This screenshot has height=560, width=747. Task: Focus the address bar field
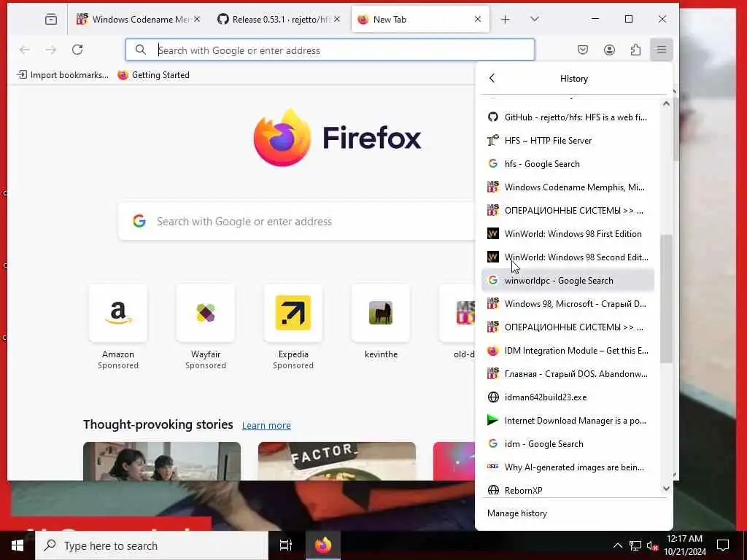click(x=330, y=50)
